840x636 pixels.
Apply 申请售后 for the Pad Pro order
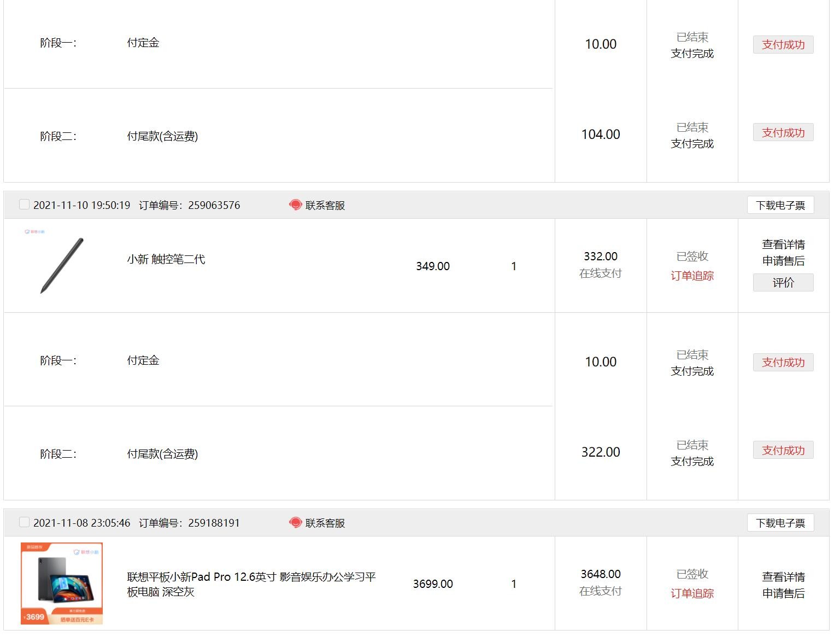783,593
